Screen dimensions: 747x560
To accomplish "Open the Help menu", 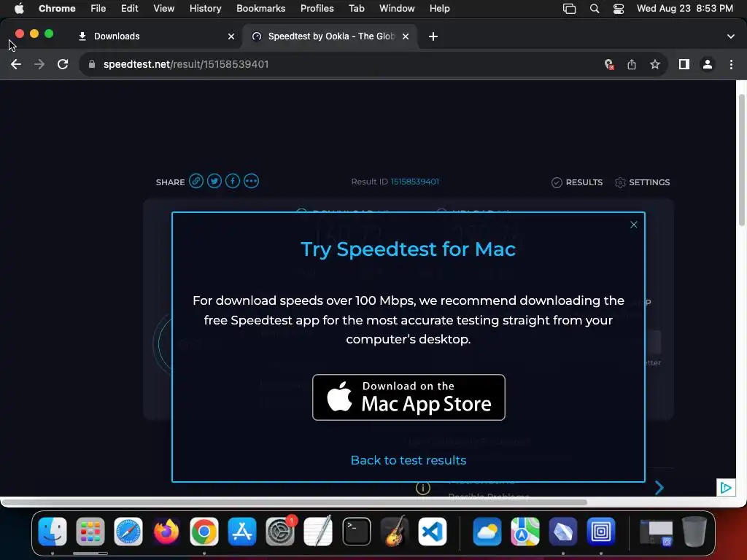I will click(439, 9).
